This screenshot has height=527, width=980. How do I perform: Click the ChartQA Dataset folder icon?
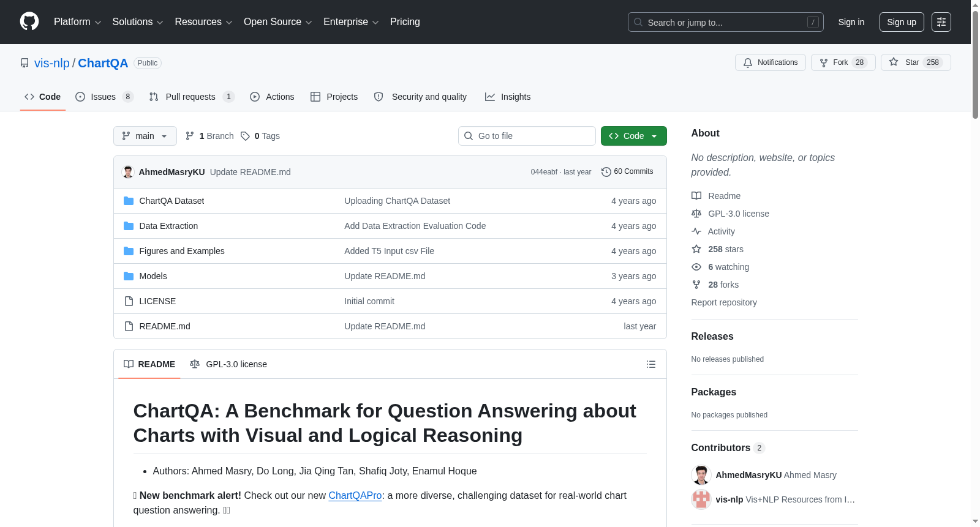[129, 201]
